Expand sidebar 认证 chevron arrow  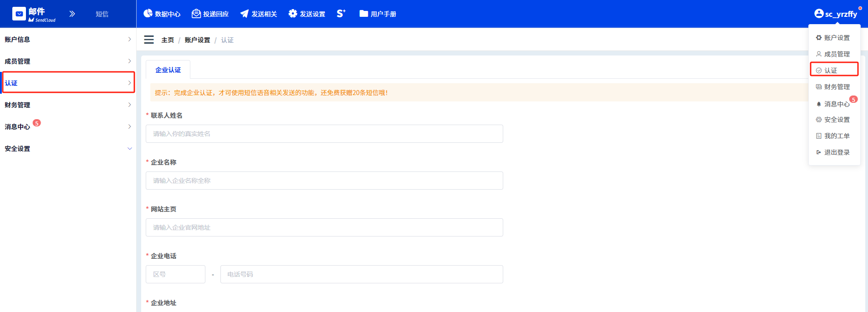[x=129, y=83]
